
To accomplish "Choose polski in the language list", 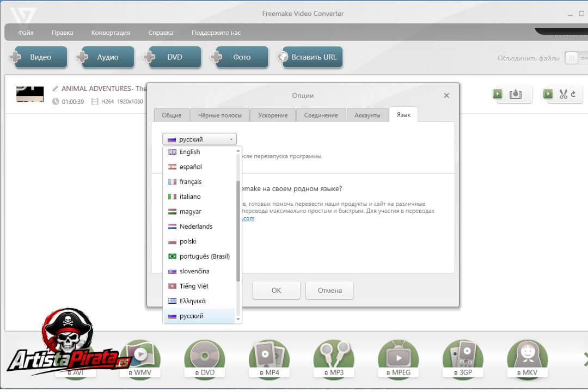I will 200,241.
